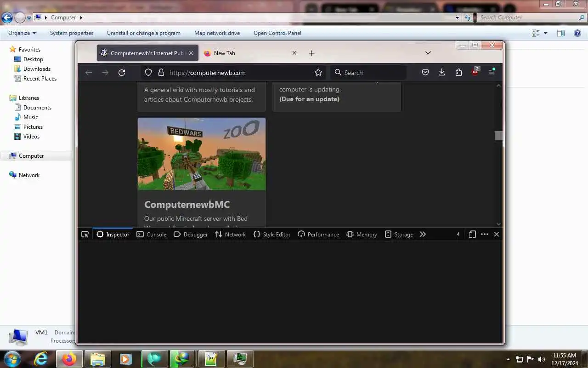
Task: Open the Network tab in DevTools
Action: [x=231, y=234]
